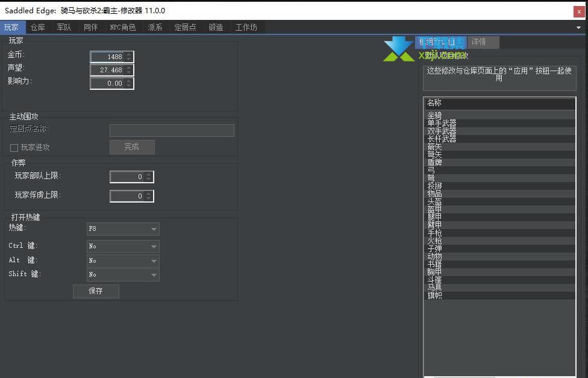Viewport: 588px width, 378px height.
Task: Switch to the 同伴 tab
Action: click(x=91, y=27)
